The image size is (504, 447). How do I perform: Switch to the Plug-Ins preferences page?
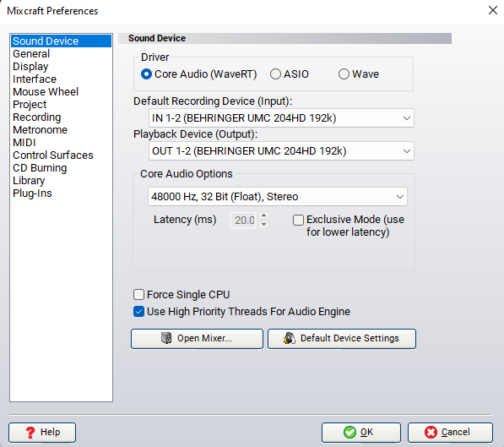click(32, 194)
